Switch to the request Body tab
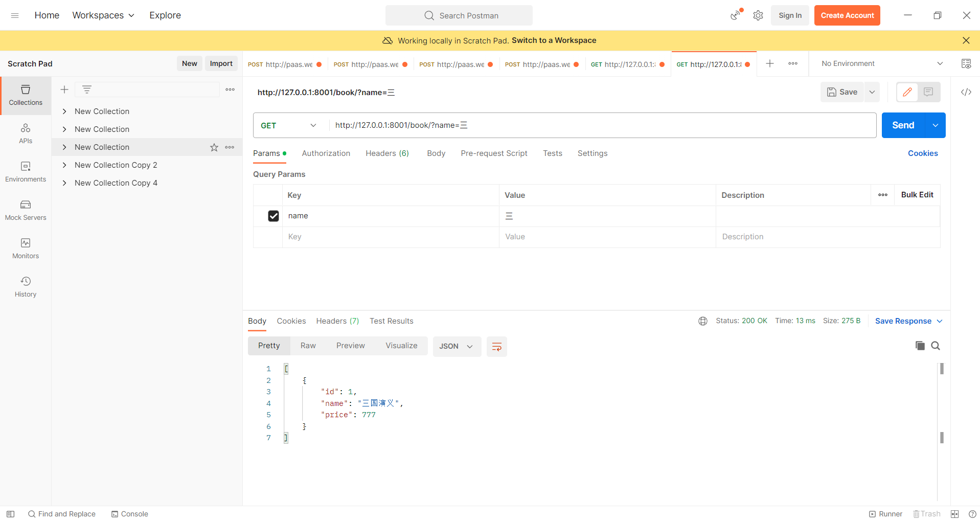Viewport: 980px width, 521px height. pyautogui.click(x=436, y=153)
